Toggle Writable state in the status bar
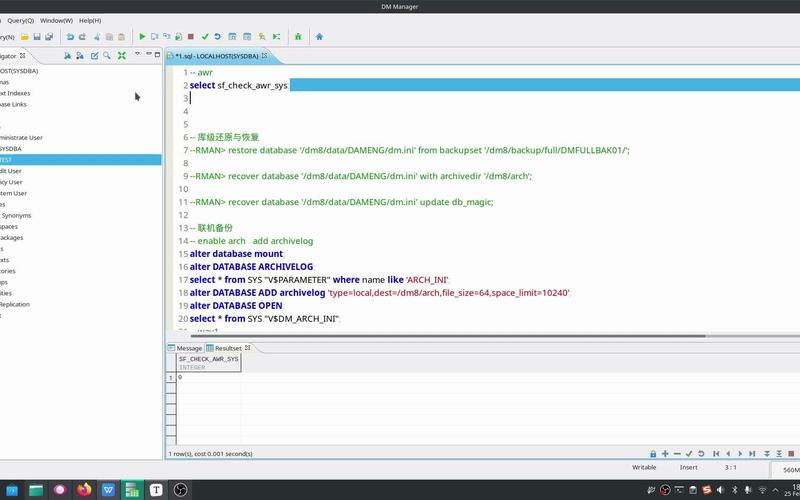800x500 pixels. 644,467
